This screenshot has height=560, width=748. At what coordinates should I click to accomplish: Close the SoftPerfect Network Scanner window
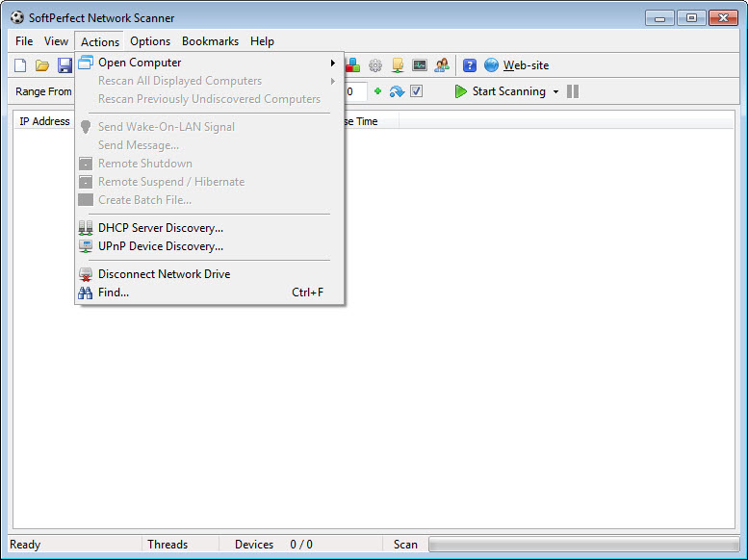[x=723, y=18]
